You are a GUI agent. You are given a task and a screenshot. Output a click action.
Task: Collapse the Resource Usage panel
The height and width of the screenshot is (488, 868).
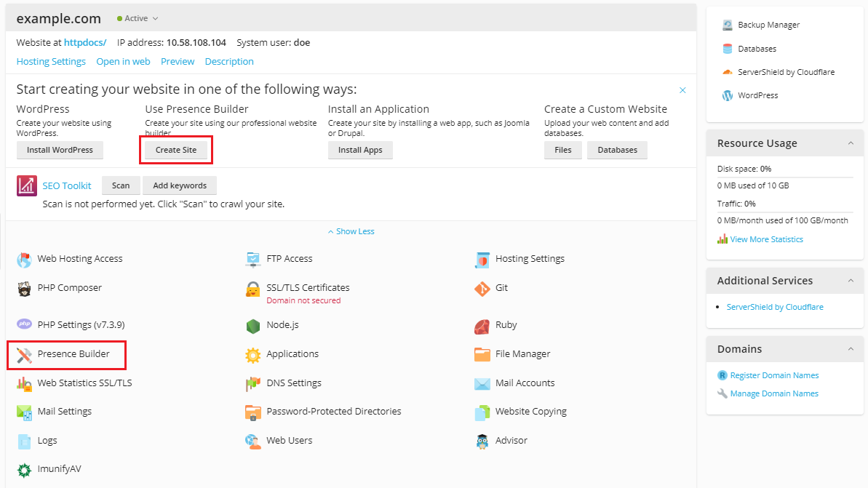click(851, 143)
